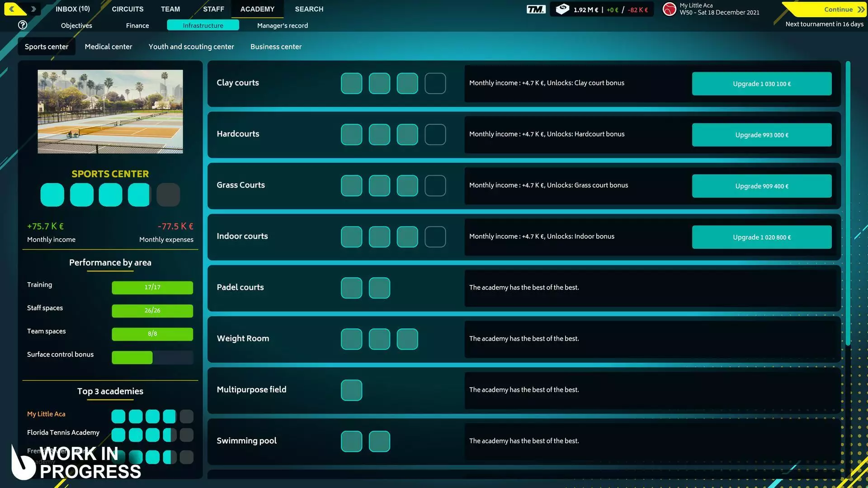This screenshot has height=488, width=868.
Task: Click the Sports Center photo thumbnail
Action: pos(110,112)
